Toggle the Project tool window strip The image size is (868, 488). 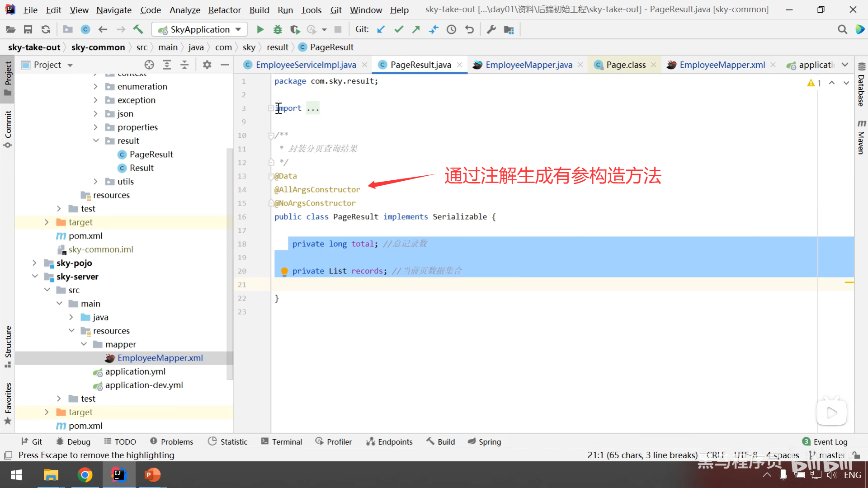[x=8, y=78]
